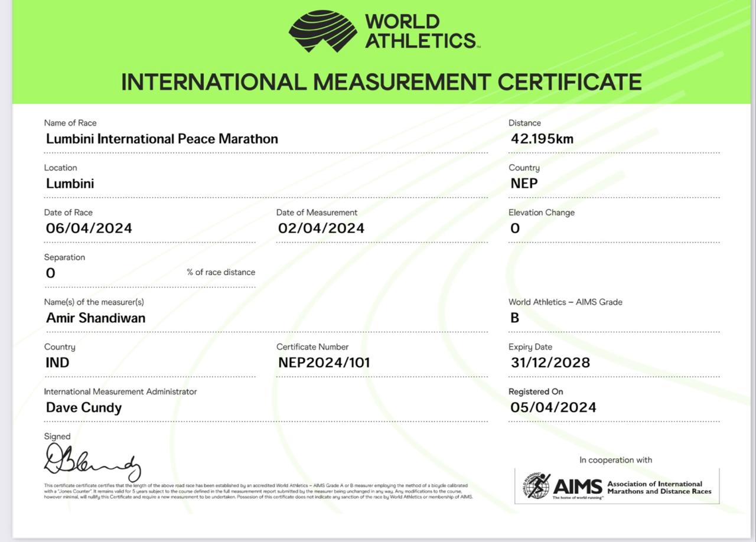The image size is (756, 542).
Task: Click the 'Date of Race' label
Action: pyautogui.click(x=68, y=213)
